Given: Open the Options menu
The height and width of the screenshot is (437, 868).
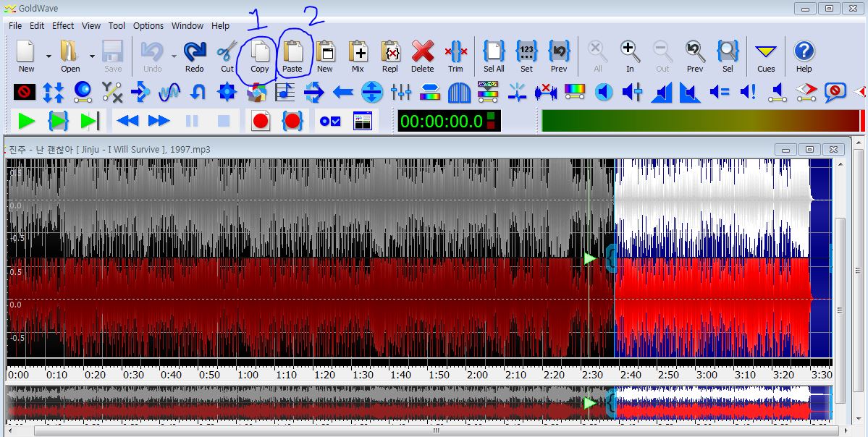Looking at the screenshot, I should click(148, 25).
